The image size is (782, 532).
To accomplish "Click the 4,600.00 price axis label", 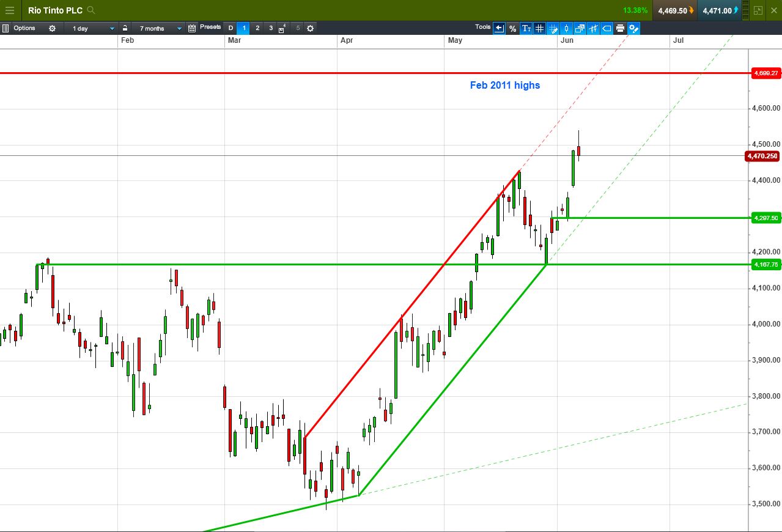I will point(767,109).
